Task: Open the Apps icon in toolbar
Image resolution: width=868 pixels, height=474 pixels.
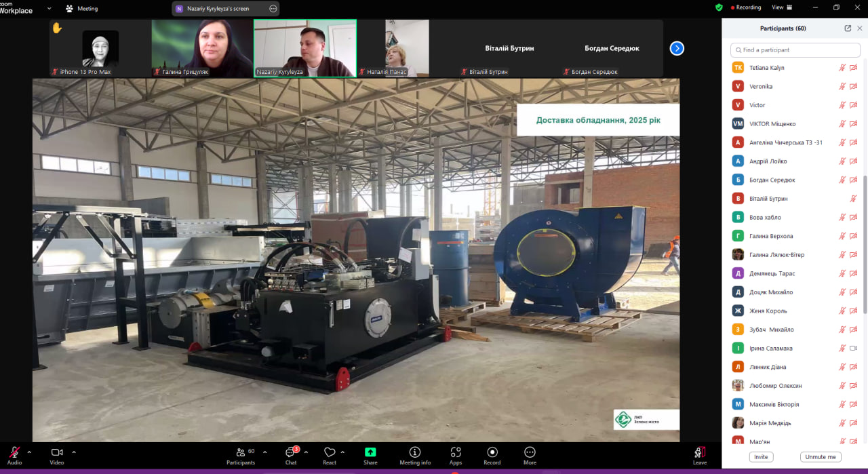Action: tap(456, 453)
